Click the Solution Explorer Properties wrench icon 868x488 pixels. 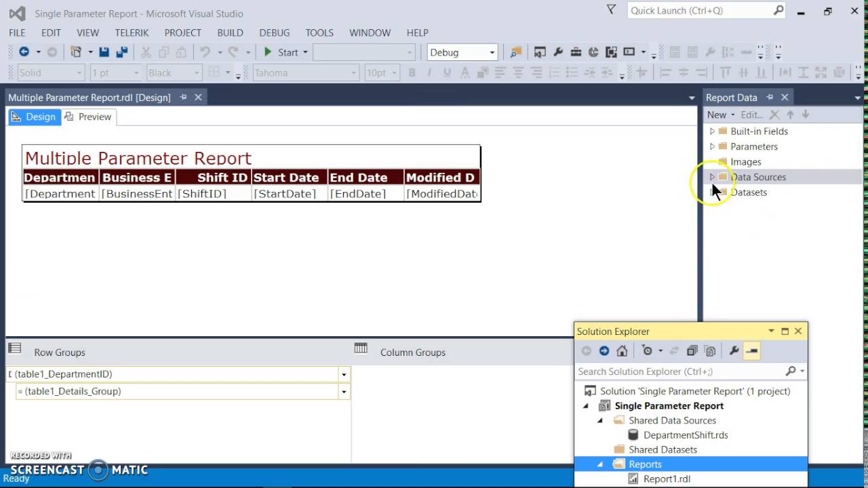tap(734, 351)
